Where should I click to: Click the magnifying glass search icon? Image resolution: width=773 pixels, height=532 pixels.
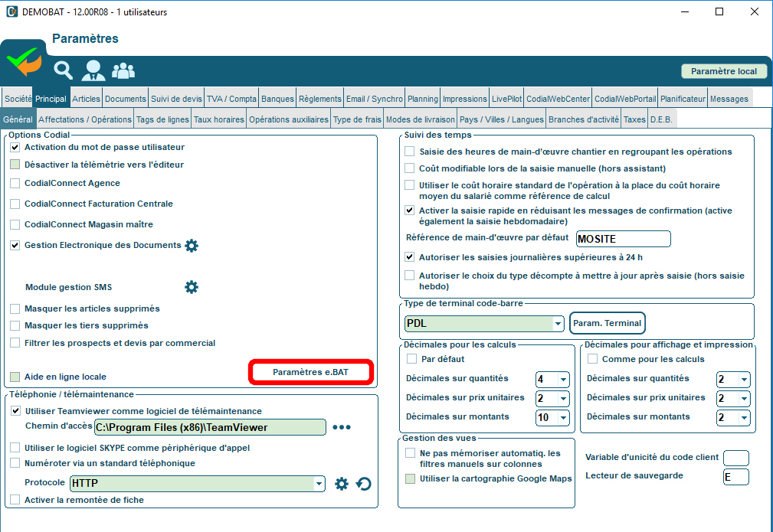pos(63,70)
